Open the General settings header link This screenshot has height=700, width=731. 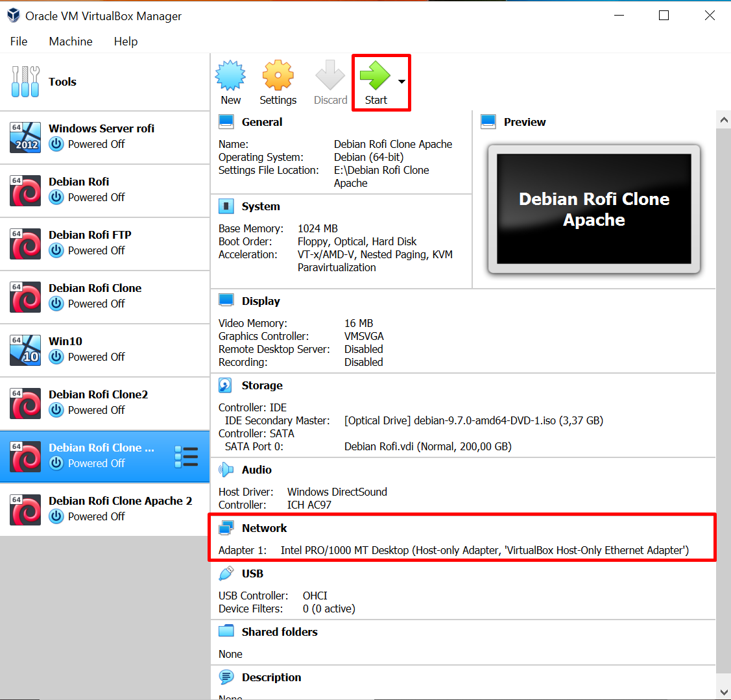point(262,122)
